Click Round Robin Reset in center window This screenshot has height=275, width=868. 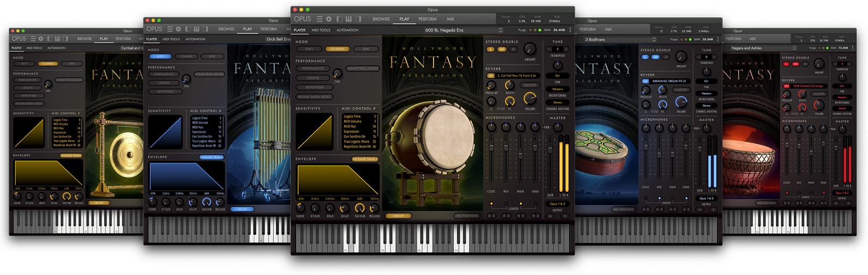[314, 96]
